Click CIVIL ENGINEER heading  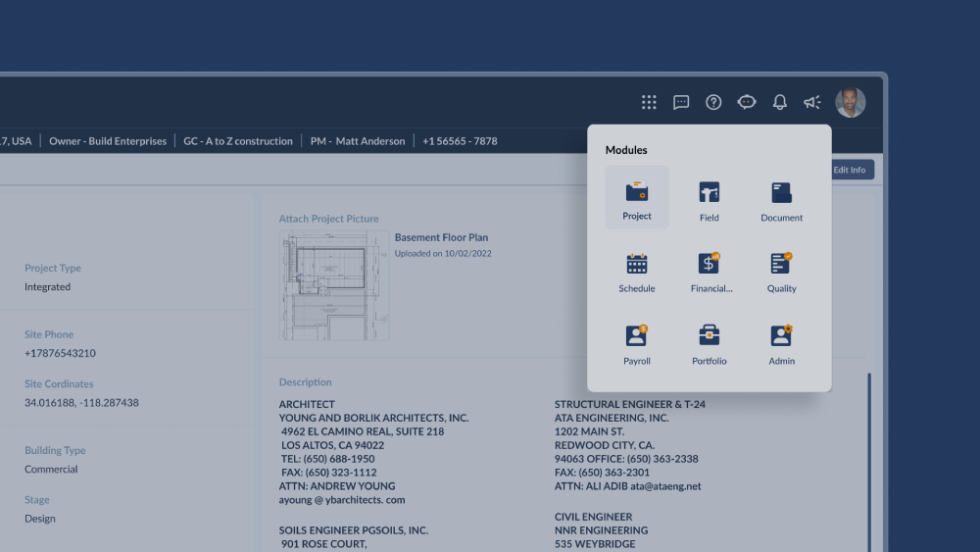pos(593,517)
